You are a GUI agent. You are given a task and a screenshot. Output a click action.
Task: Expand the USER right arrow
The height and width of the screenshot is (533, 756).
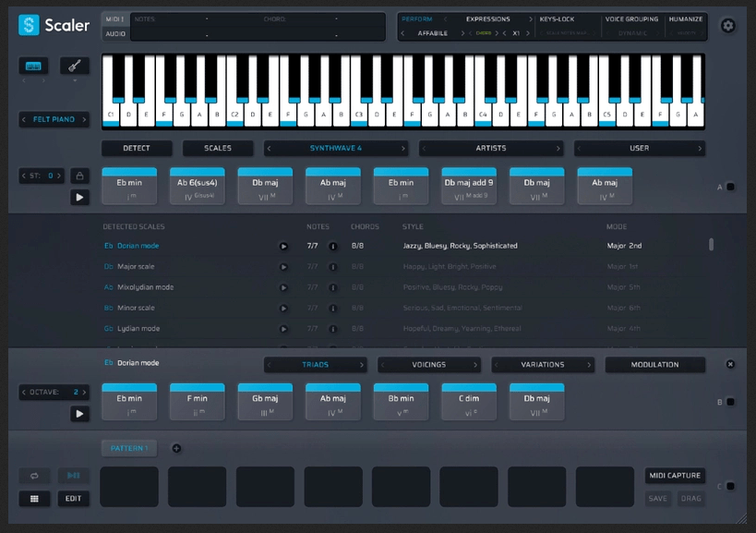pyautogui.click(x=700, y=148)
